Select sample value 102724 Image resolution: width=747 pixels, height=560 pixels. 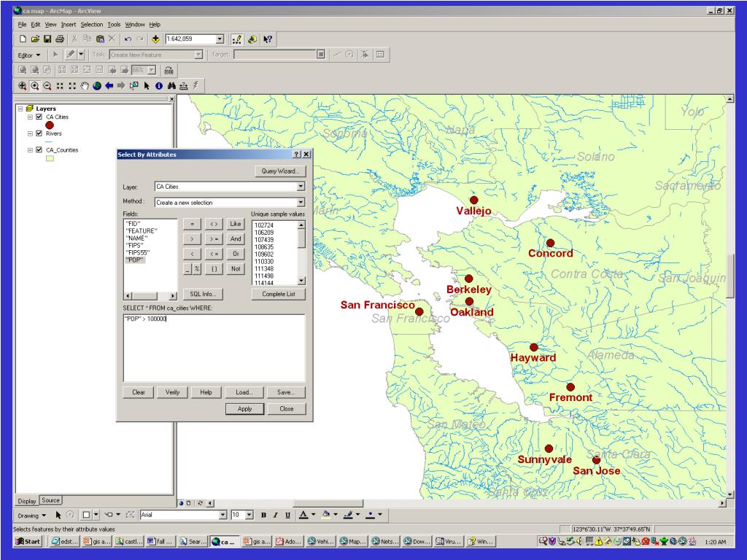pyautogui.click(x=264, y=225)
